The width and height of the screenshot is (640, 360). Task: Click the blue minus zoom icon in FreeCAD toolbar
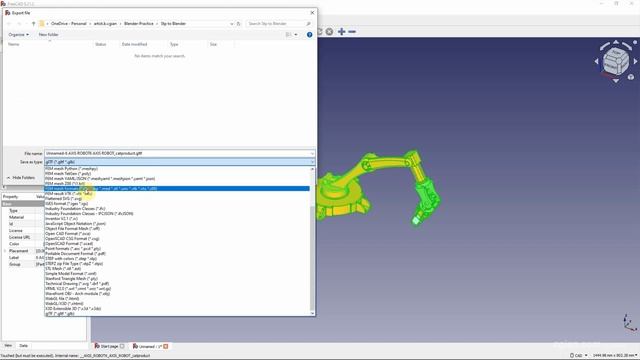pos(352,31)
